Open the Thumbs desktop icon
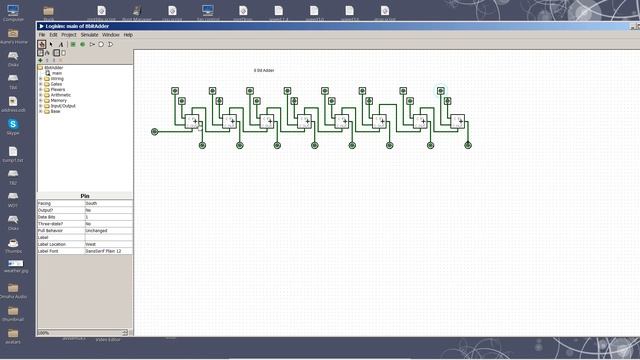Viewport: 640px width, 360px height. click(x=13, y=246)
